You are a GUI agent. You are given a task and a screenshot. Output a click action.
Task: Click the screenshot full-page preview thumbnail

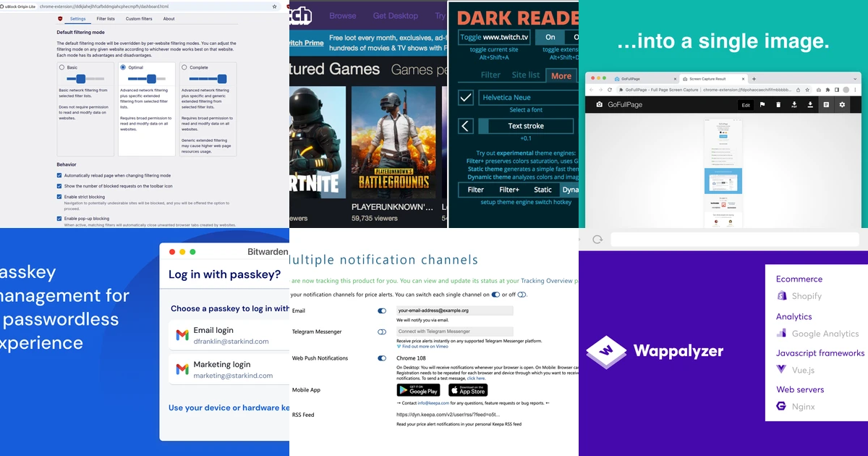tap(723, 174)
